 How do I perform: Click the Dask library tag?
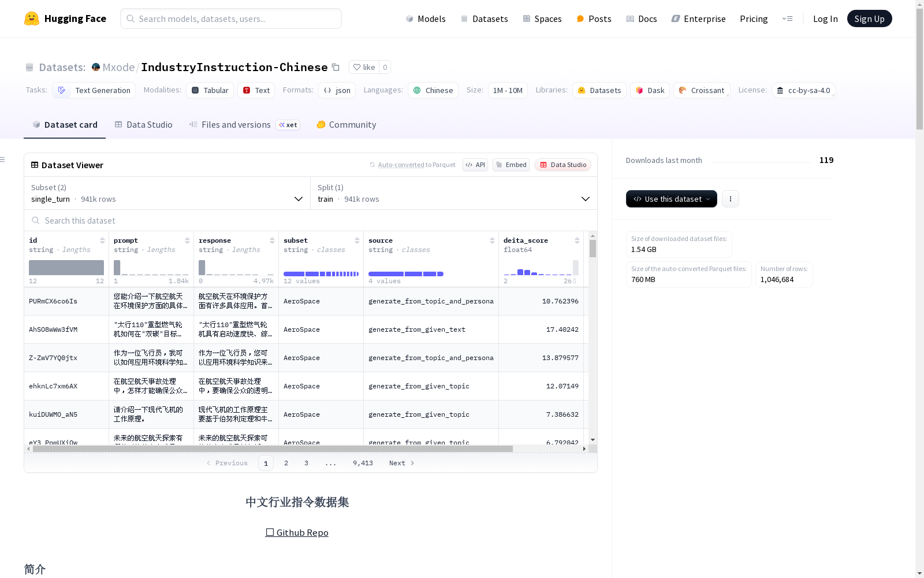point(650,90)
